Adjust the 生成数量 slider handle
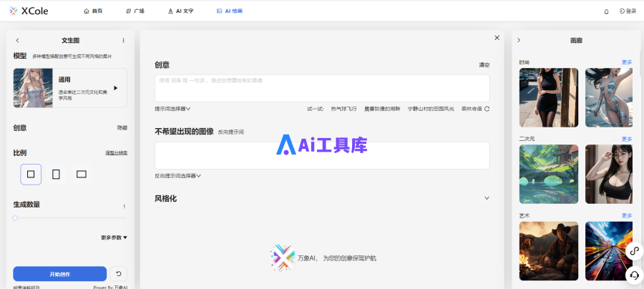The height and width of the screenshot is (289, 644). click(15, 218)
